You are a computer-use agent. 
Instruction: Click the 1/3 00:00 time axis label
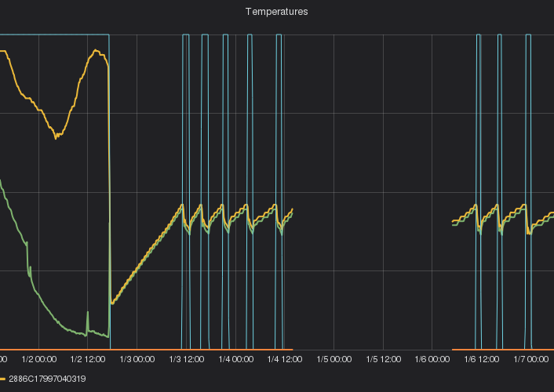point(137,359)
